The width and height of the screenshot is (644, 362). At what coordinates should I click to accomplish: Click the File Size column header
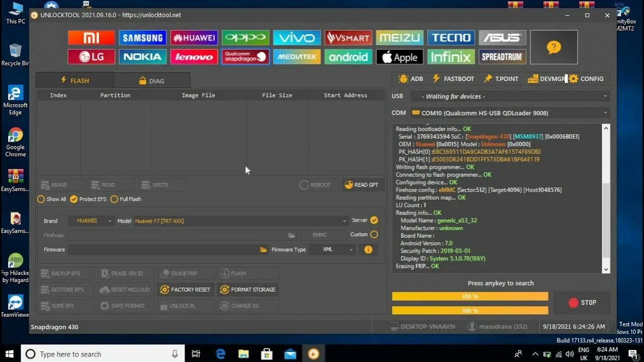277,95
